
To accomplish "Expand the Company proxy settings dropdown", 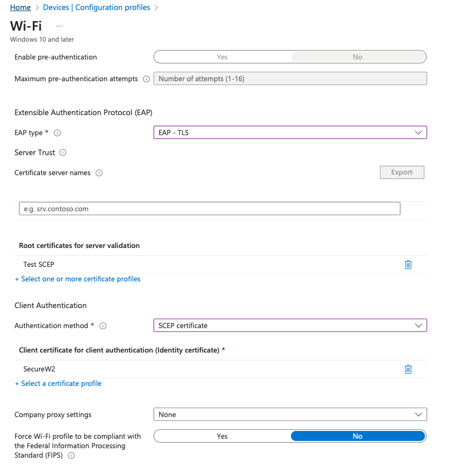I will tap(290, 414).
